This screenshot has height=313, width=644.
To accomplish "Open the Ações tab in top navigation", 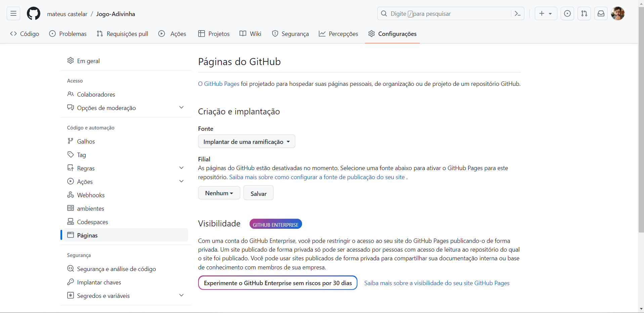I will point(172,34).
